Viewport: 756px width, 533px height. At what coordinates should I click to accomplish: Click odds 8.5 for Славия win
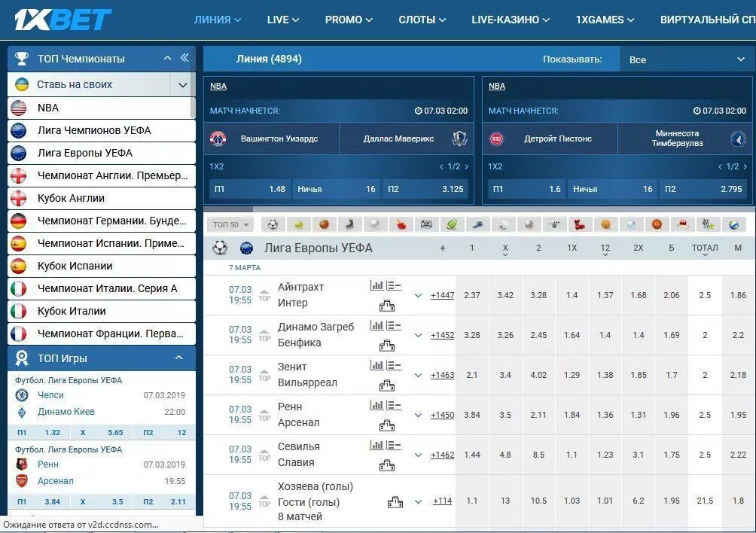click(538, 455)
